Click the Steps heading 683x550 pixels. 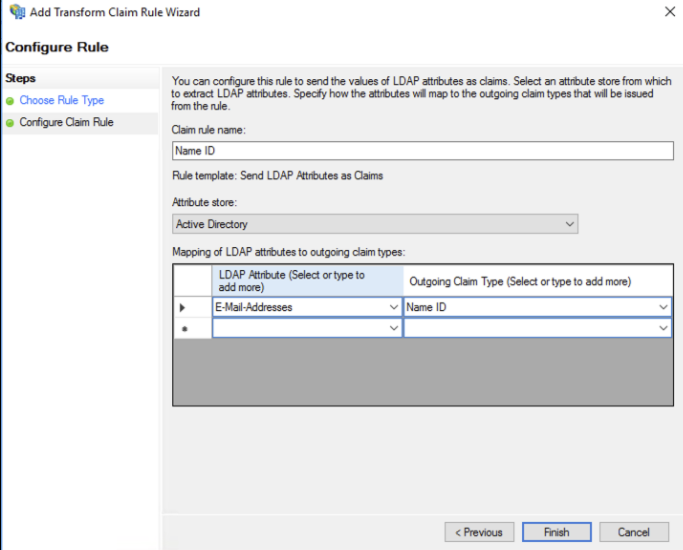20,78
